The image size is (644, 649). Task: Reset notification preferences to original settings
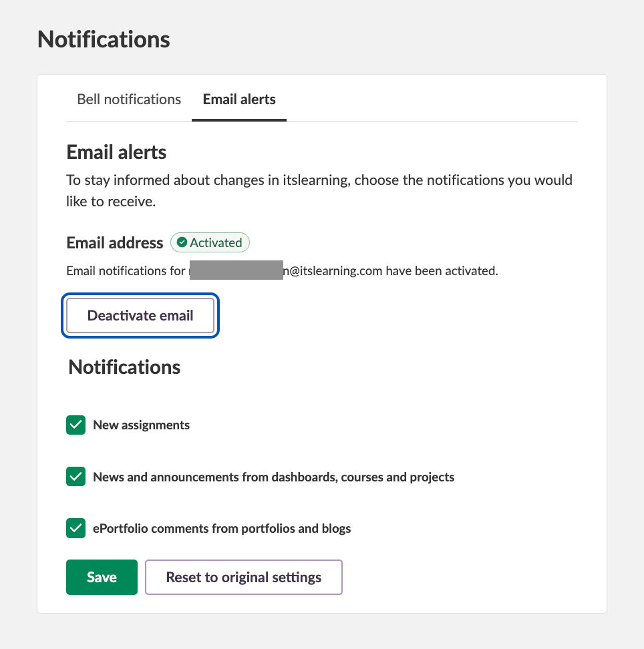243,577
